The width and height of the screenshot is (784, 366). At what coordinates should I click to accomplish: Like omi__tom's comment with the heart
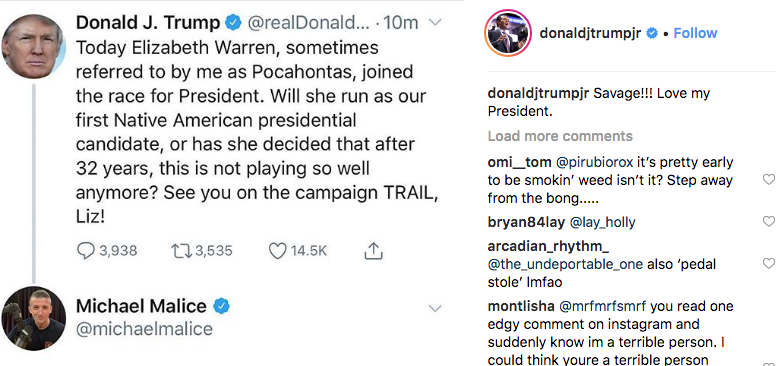pos(769,179)
